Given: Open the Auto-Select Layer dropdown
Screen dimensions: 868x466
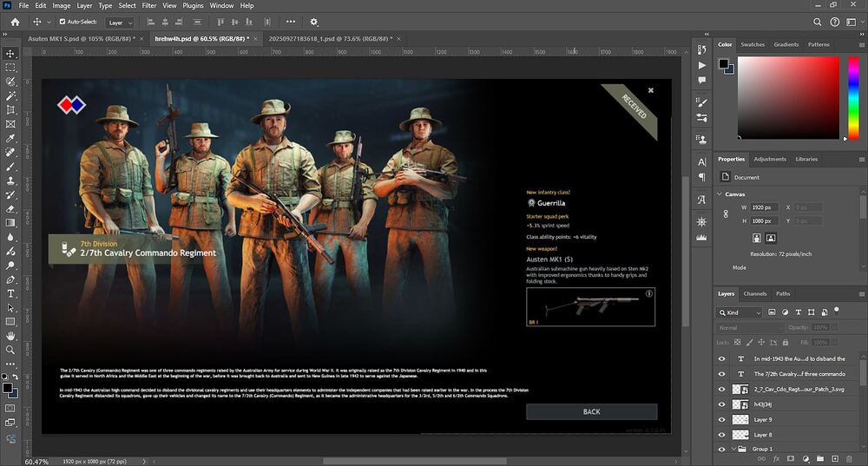Looking at the screenshot, I should tap(121, 23).
